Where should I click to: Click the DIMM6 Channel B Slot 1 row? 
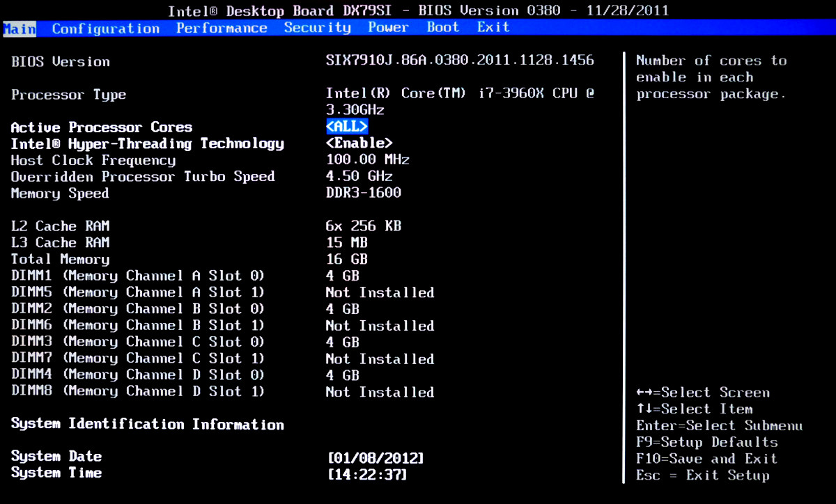pyautogui.click(x=223, y=326)
